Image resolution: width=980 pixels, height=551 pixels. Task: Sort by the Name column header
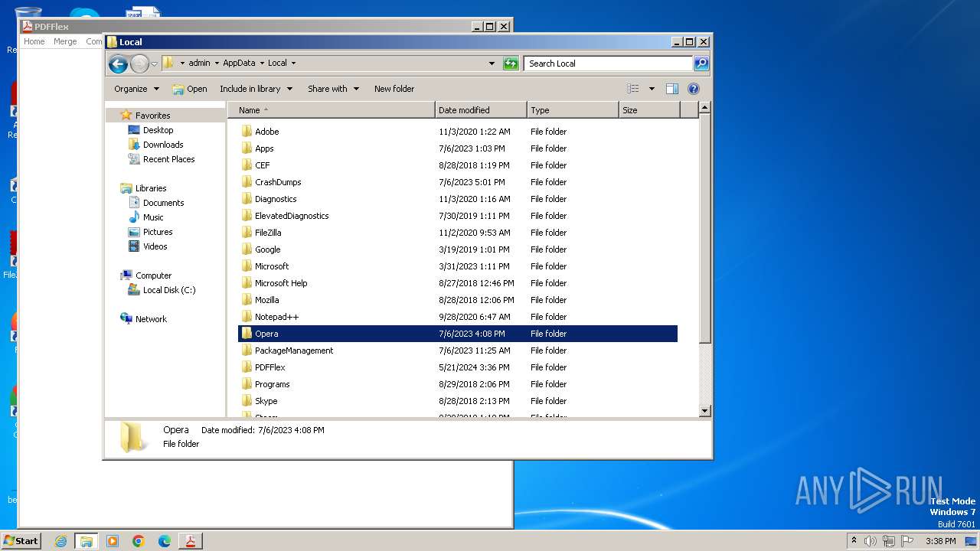(332, 110)
